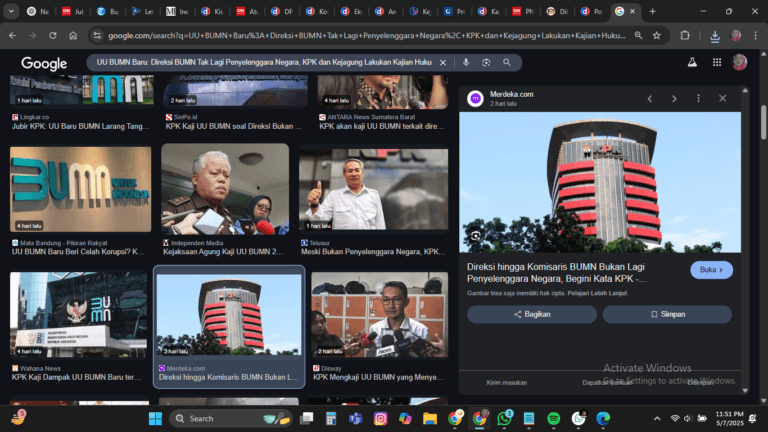Close the Merdeka.com image preview panel

[x=722, y=98]
